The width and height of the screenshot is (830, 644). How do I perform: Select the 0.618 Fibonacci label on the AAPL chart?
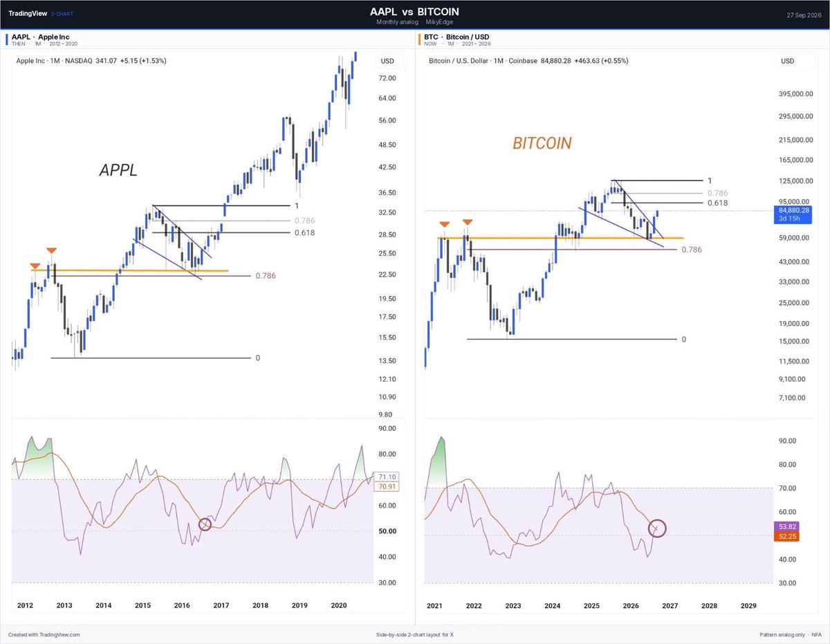pos(304,233)
